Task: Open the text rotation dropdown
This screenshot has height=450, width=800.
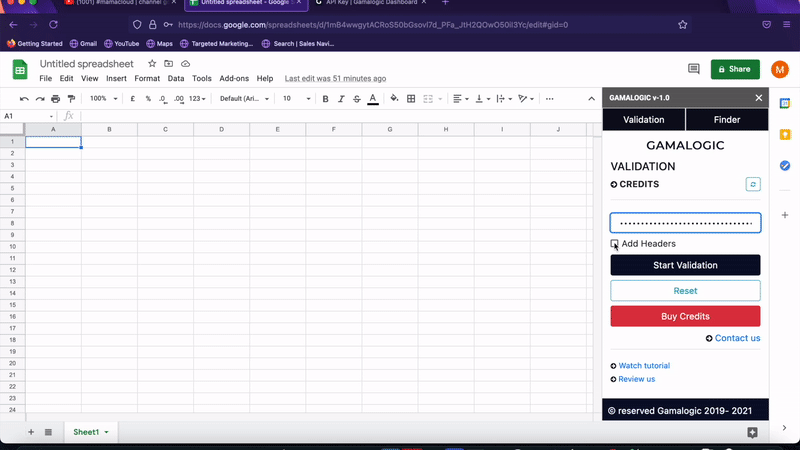Action: pos(526,98)
